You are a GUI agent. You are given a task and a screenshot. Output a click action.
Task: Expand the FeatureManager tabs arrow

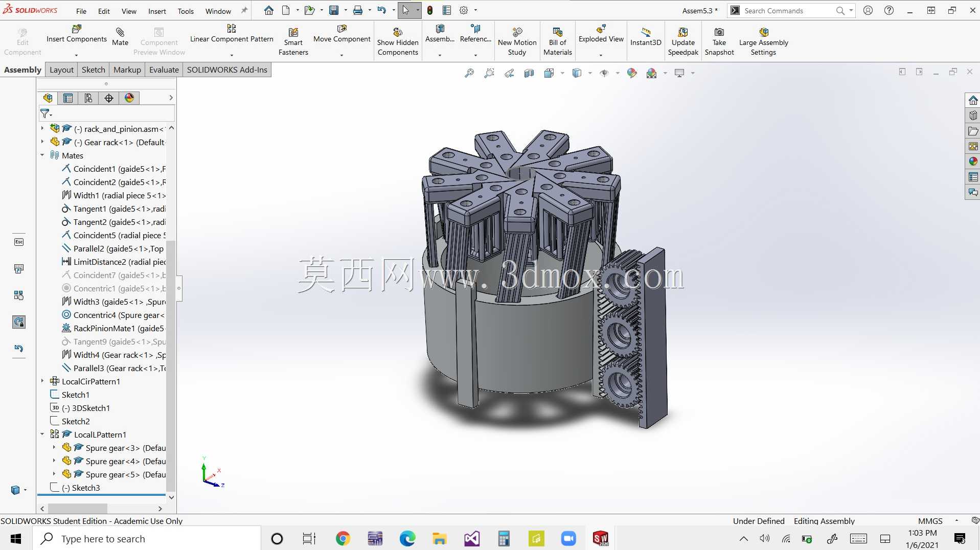(171, 98)
